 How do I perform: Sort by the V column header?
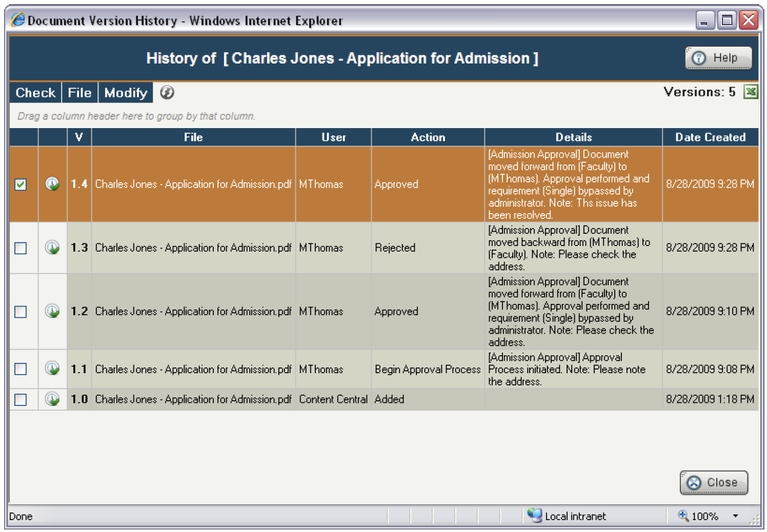pos(79,137)
